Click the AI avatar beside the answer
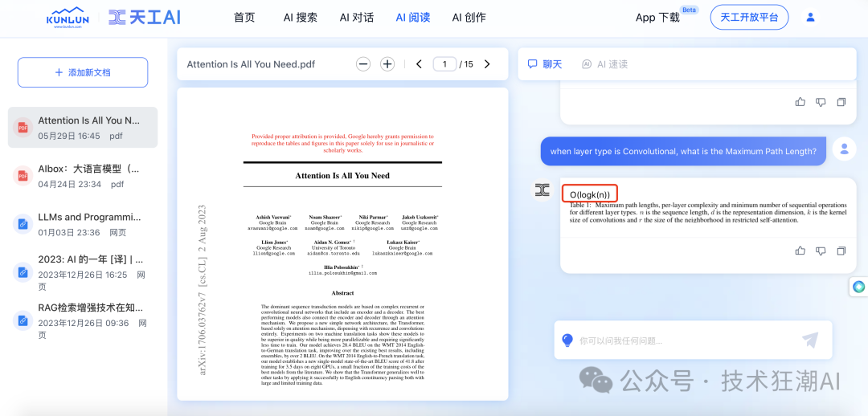The image size is (868, 416). pyautogui.click(x=542, y=190)
